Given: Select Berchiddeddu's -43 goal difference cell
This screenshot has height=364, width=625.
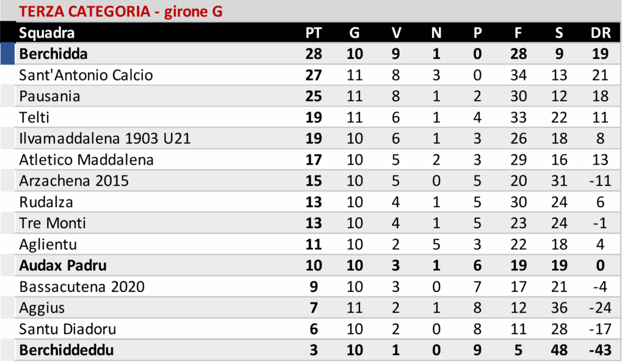Looking at the screenshot, I should 601,351.
